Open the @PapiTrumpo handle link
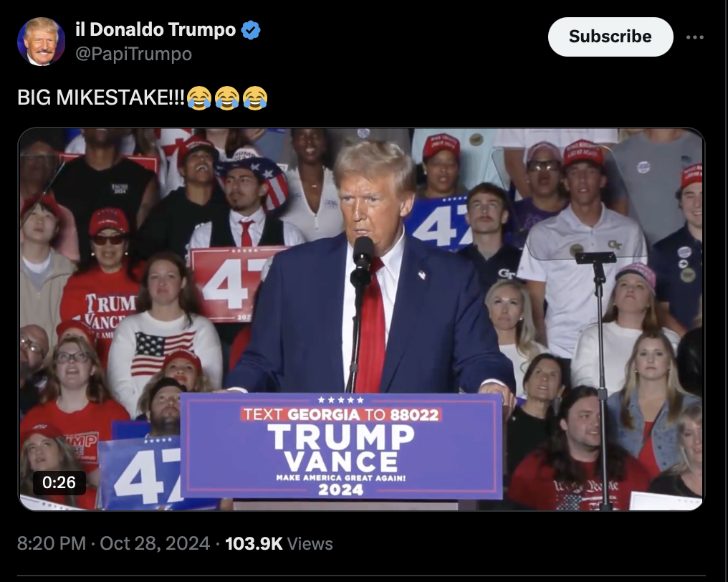The width and height of the screenshot is (728, 582). [x=133, y=54]
